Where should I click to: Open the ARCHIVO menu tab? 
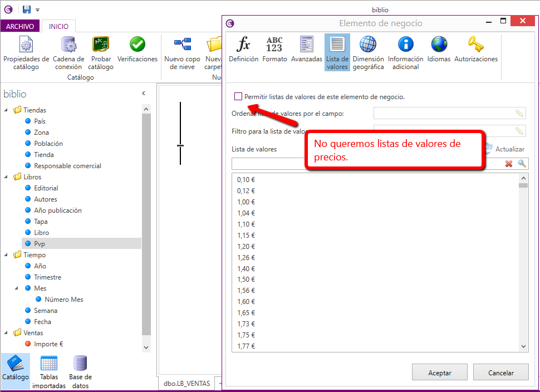tap(20, 26)
